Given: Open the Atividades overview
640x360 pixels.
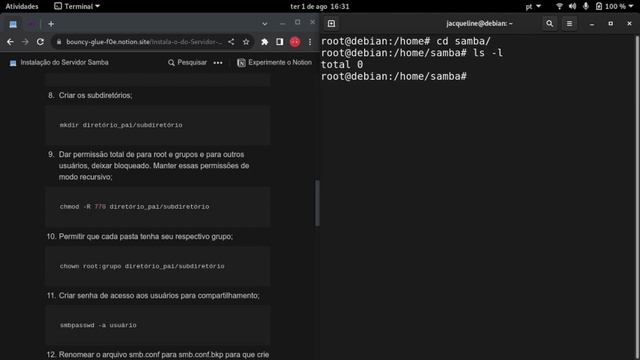Looking at the screenshot, I should pos(22,7).
